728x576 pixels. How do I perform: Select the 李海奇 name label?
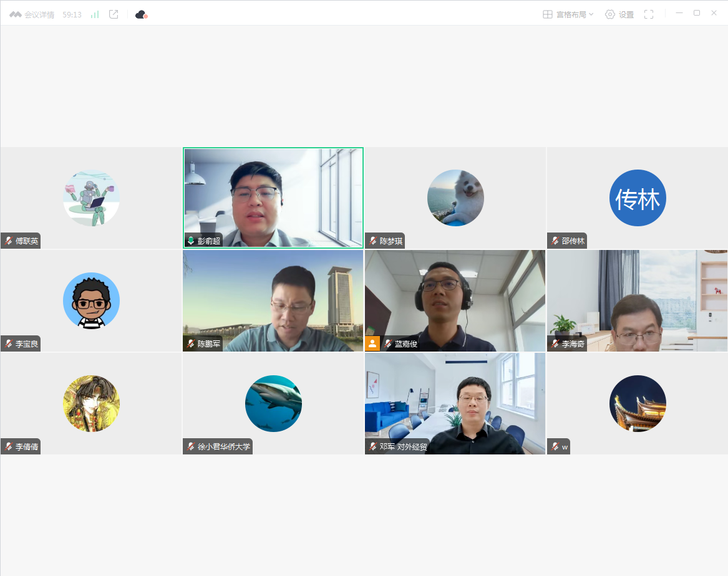pos(573,344)
